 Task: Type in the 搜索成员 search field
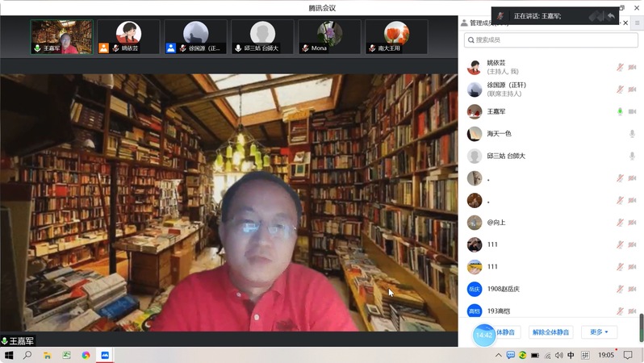[549, 40]
